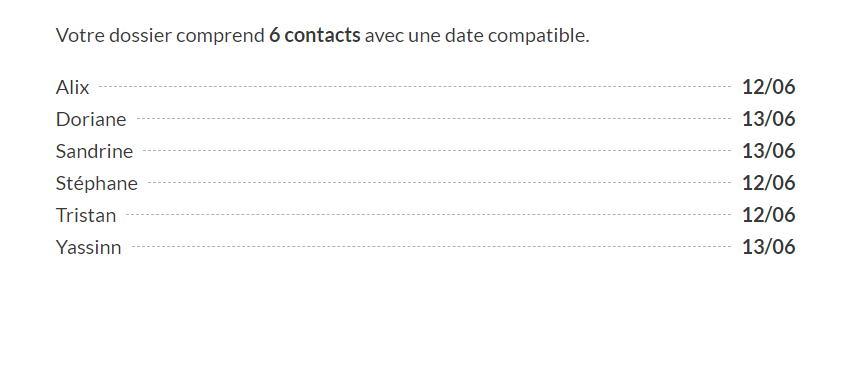The image size is (866, 365).
Task: Click the 13/06 date for Doriane
Action: pos(768,119)
